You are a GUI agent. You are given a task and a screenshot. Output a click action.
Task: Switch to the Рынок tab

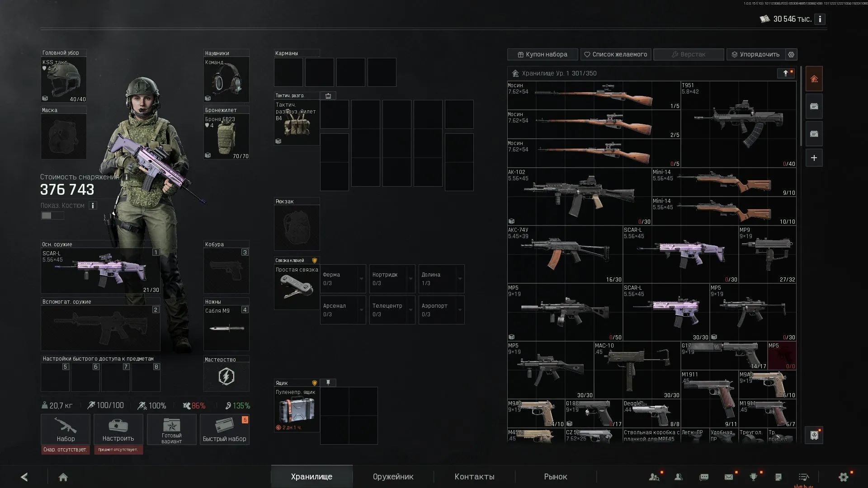556,477
